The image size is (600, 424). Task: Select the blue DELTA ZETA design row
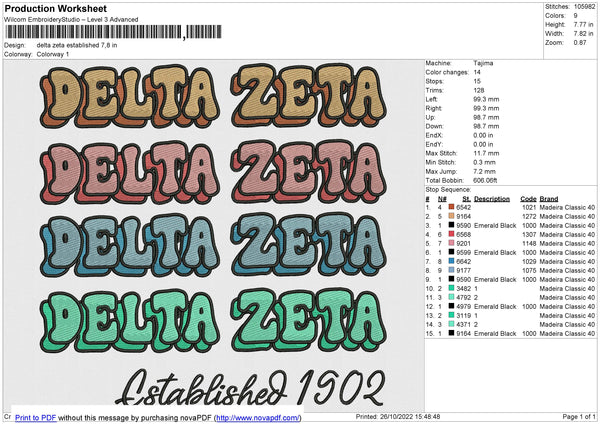coord(214,245)
